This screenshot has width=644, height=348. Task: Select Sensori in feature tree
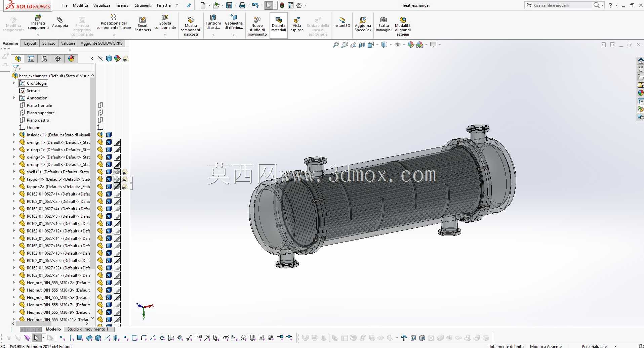33,91
